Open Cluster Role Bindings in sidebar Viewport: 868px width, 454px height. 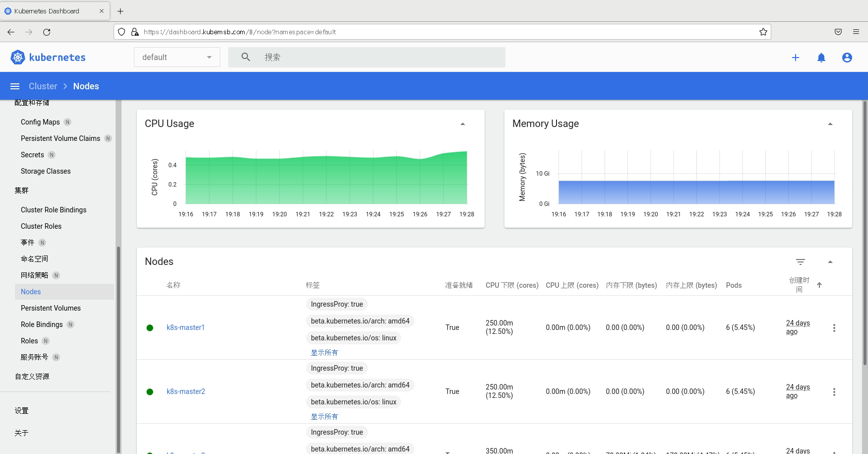pyautogui.click(x=54, y=210)
